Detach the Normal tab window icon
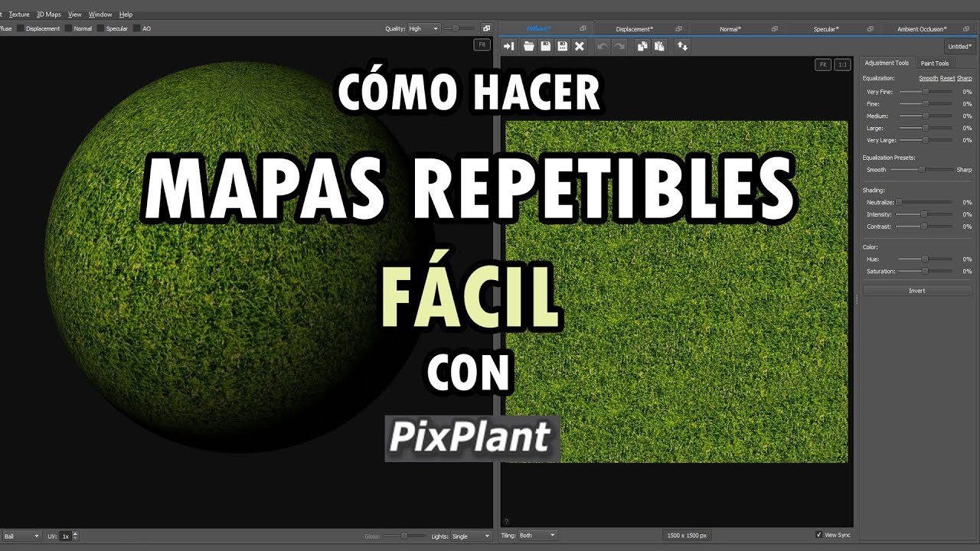Screen dimensions: 980x551 [774, 29]
